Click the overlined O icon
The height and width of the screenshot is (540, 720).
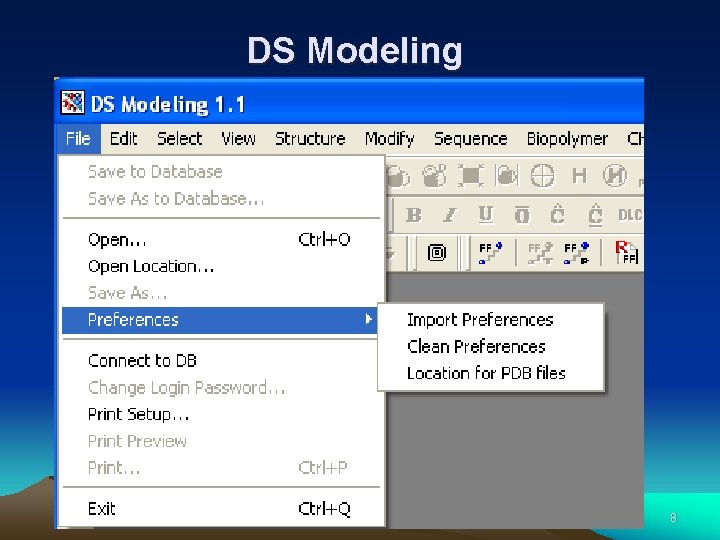(522, 214)
